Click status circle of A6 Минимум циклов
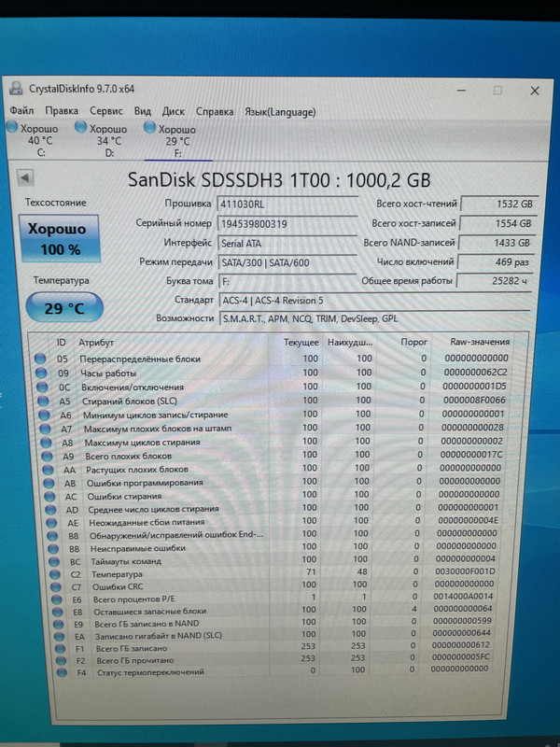The width and height of the screenshot is (560, 747). (44, 415)
